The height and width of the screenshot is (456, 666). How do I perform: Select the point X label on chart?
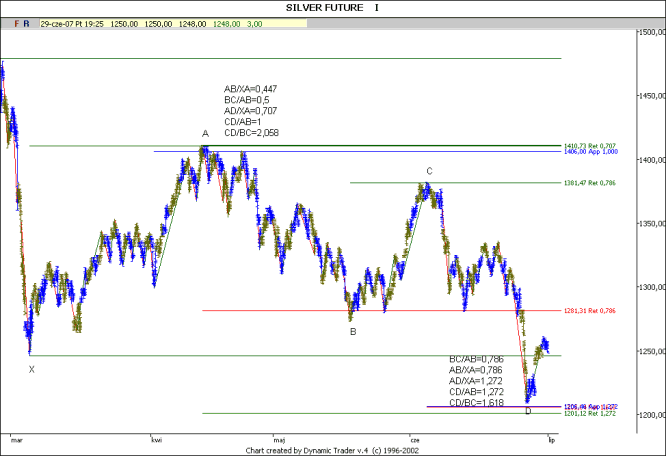(31, 369)
